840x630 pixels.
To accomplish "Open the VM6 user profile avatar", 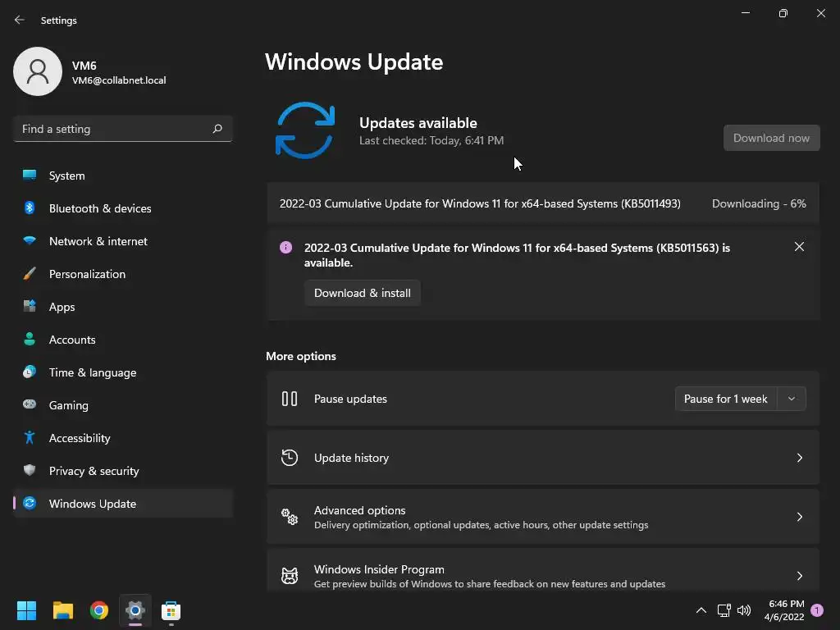I will click(x=38, y=71).
